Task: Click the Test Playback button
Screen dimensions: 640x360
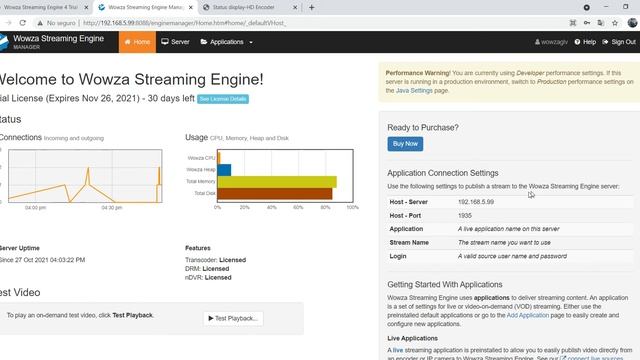Action: tap(233, 318)
